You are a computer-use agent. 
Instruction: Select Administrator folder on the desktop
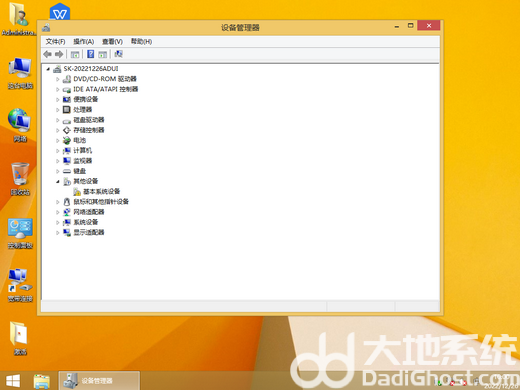tap(19, 19)
